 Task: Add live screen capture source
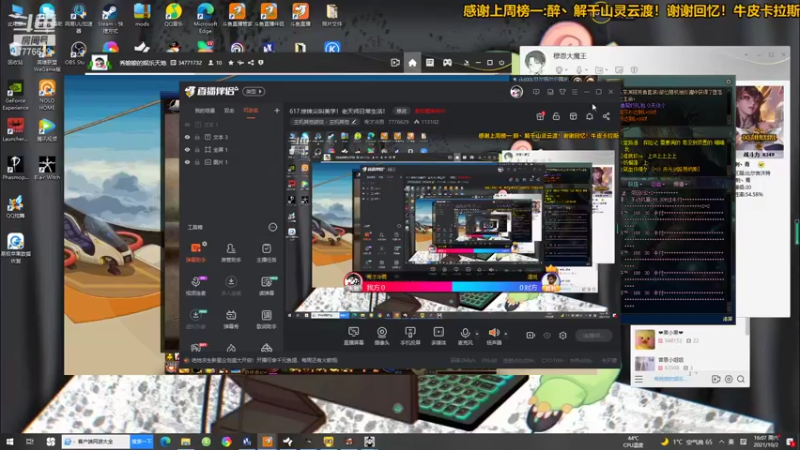pyautogui.click(x=353, y=336)
